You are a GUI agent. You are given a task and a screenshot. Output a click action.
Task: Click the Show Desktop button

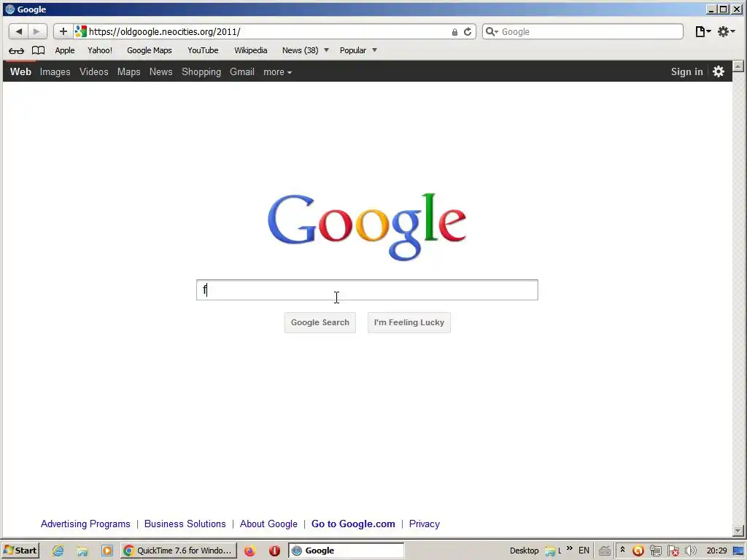click(x=738, y=551)
